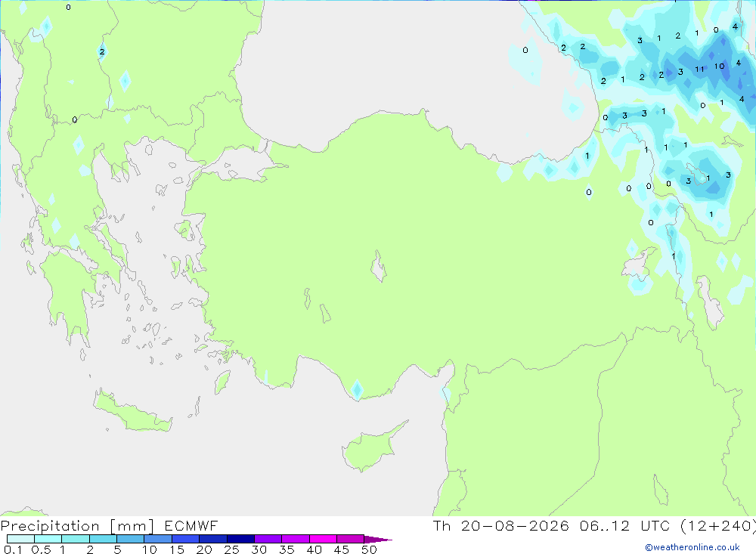Click the above-50 mm arrow tip of legend
The width and height of the screenshot is (756, 554).
(x=378, y=540)
